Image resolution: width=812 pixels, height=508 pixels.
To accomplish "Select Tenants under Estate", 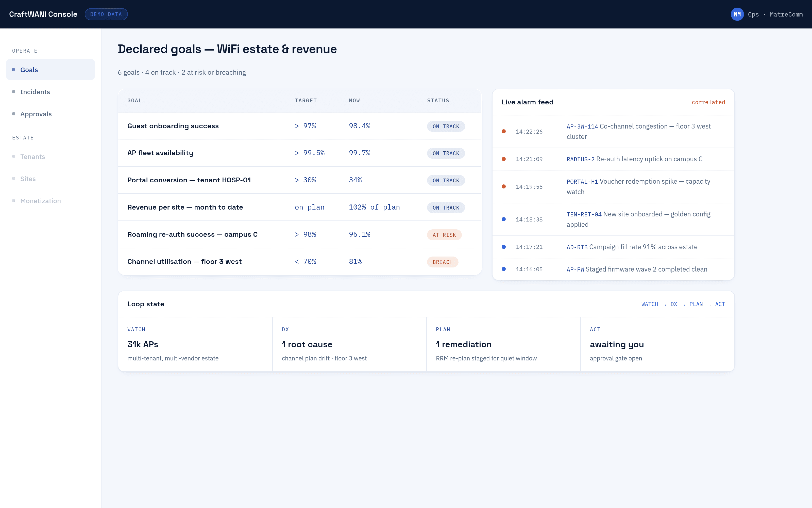I will 50,156.
